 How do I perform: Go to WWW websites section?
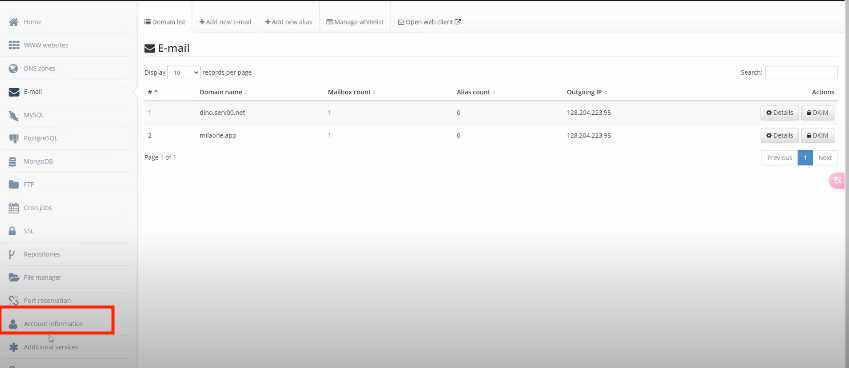tap(45, 45)
